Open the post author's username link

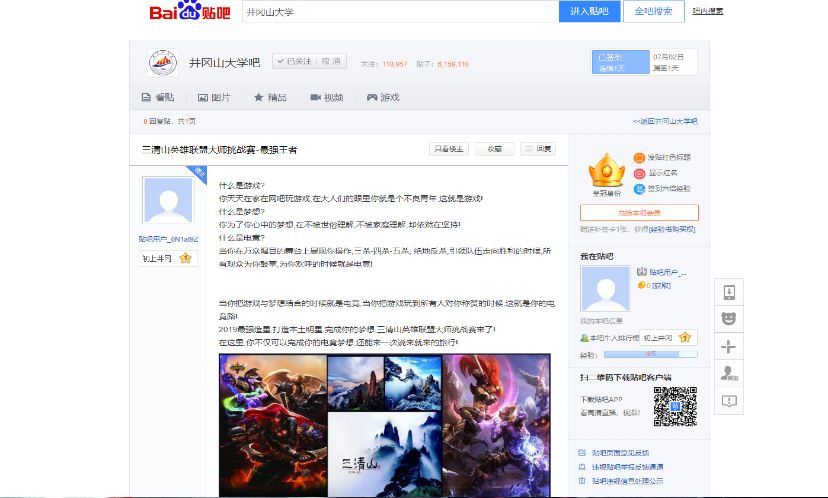point(168,239)
